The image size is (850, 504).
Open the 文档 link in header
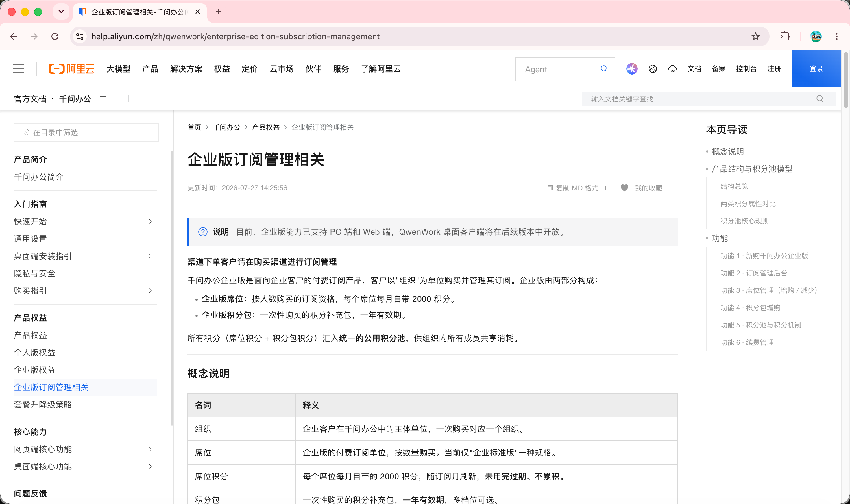tap(694, 69)
